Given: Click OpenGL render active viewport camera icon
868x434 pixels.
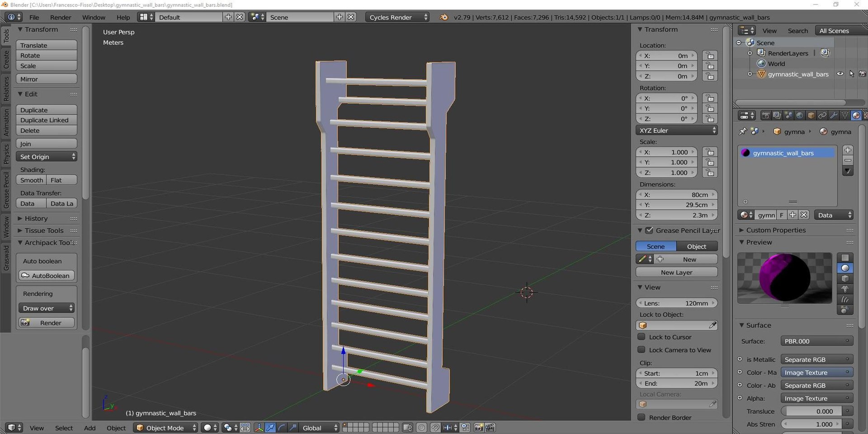Looking at the screenshot, I should click(x=479, y=428).
